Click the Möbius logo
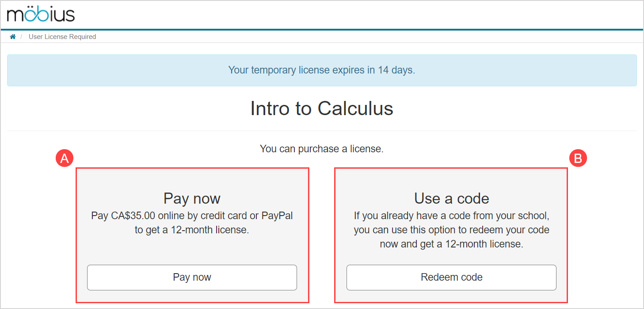The height and width of the screenshot is (309, 644). pos(41,15)
